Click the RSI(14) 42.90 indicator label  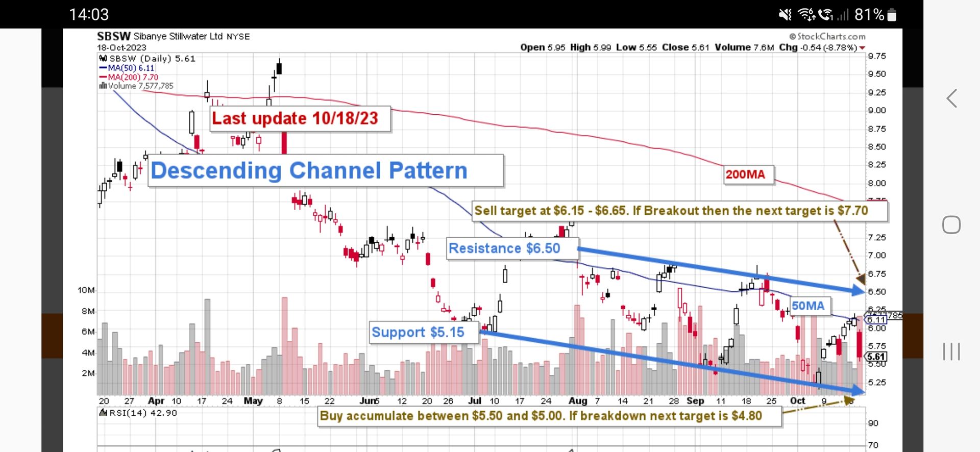(x=138, y=413)
